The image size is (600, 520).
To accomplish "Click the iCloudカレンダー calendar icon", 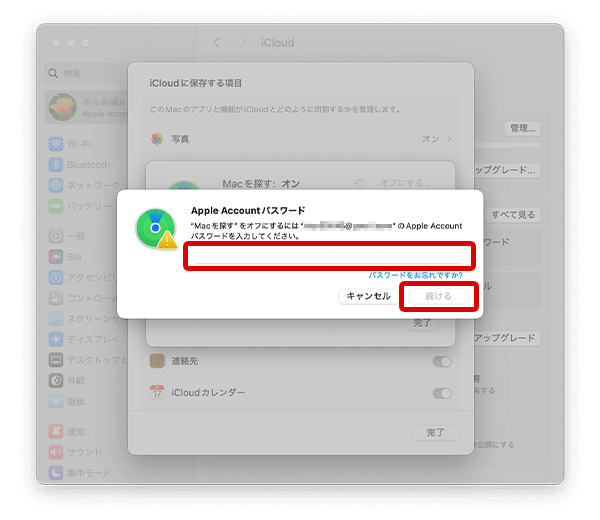I will click(157, 392).
